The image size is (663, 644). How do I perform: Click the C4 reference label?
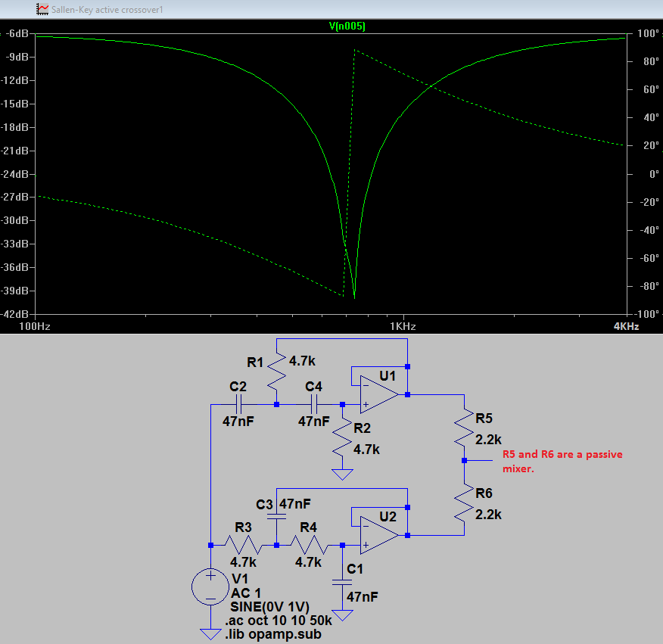tap(313, 387)
